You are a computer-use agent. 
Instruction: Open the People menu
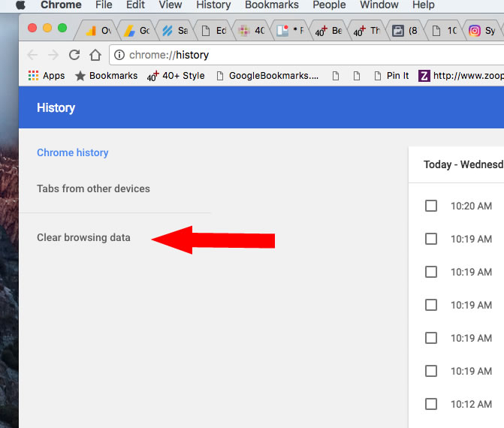click(x=329, y=5)
